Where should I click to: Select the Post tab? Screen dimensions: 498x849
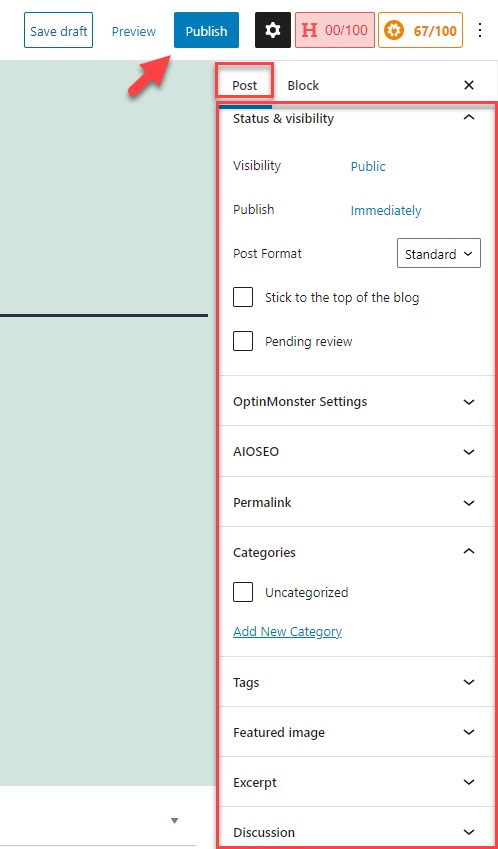pyautogui.click(x=245, y=86)
